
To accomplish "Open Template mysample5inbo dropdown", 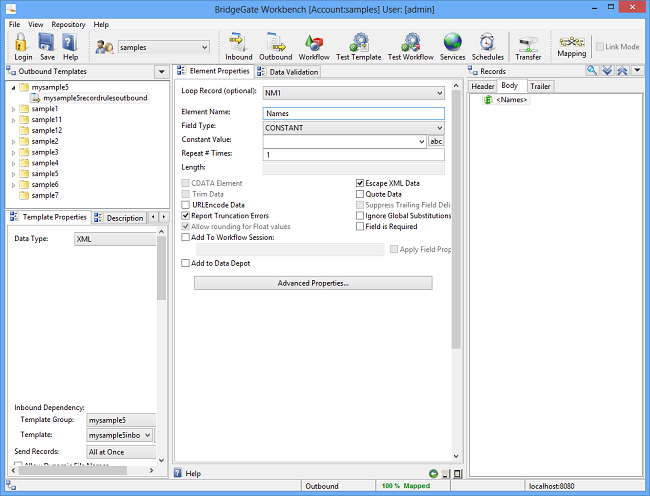I will click(148, 435).
